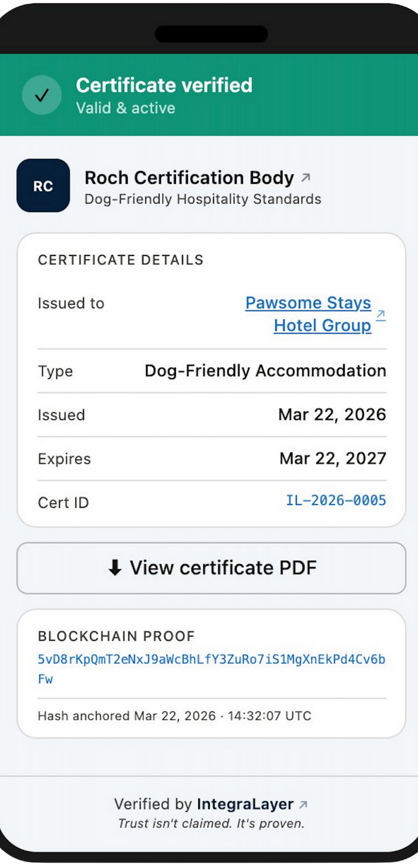Click the download icon on the PDF button
Image resolution: width=418 pixels, height=868 pixels.
pos(114,568)
